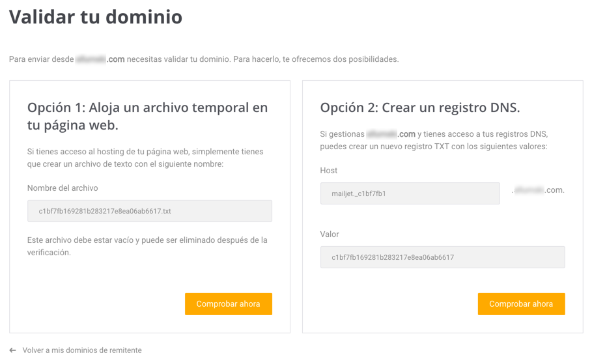Click the 'Opción 2: Crear un registro DNS.' heading

[420, 107]
